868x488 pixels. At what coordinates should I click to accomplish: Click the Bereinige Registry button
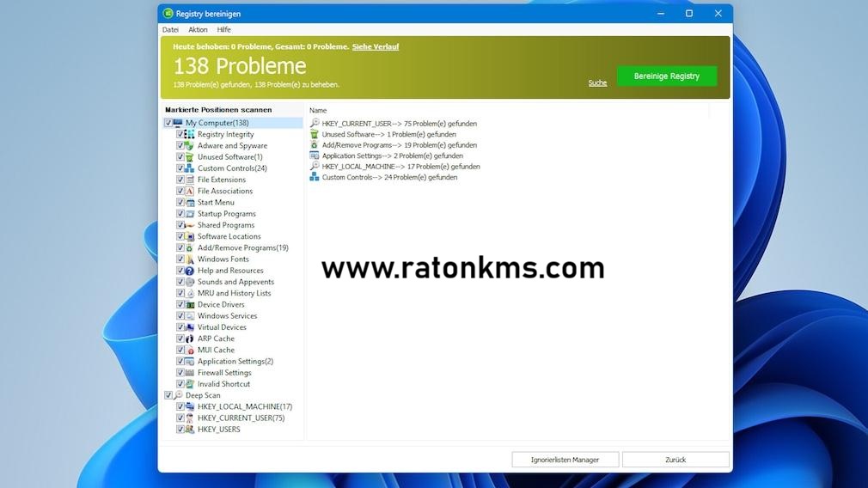tap(667, 76)
